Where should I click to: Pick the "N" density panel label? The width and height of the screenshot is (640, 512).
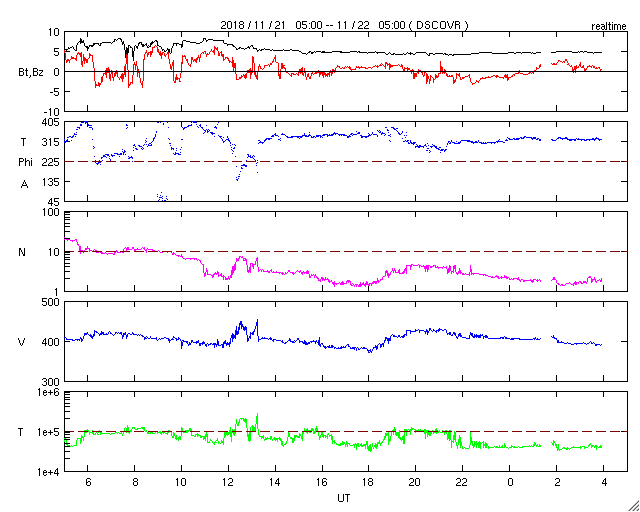click(x=23, y=252)
